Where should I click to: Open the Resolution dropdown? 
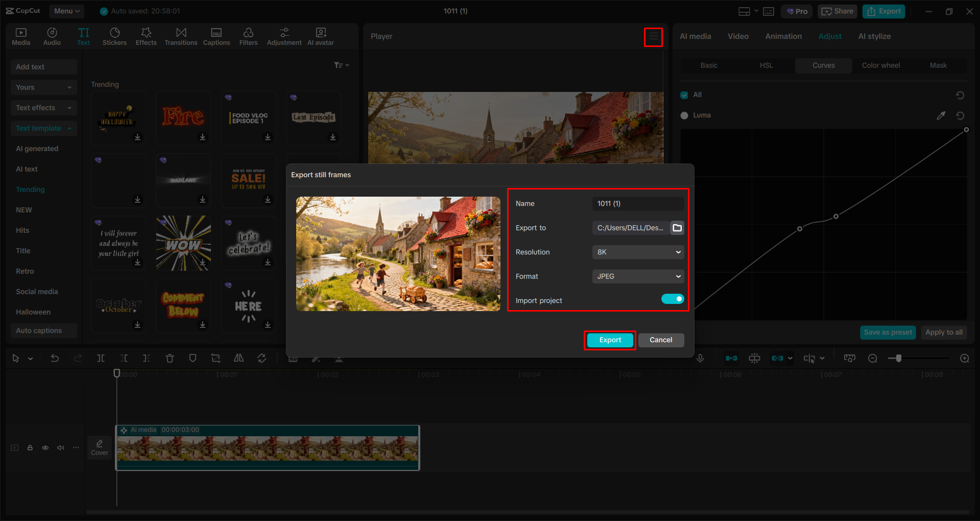coord(637,252)
